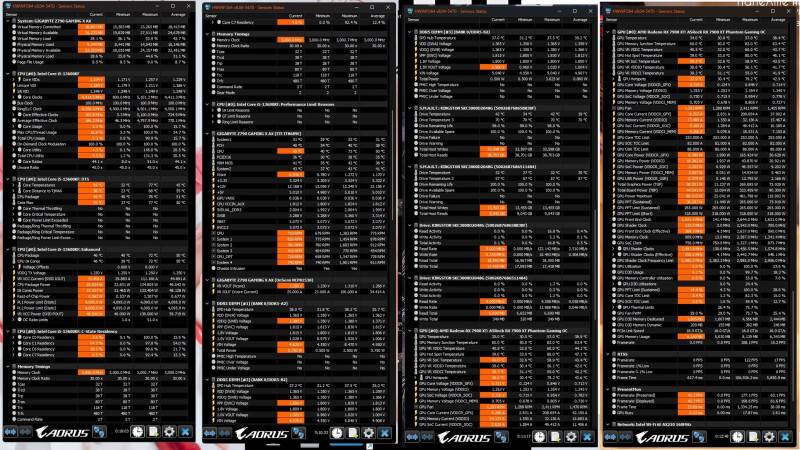
Task: Collapse the PresentMon group in rightmost window
Action: [608, 389]
